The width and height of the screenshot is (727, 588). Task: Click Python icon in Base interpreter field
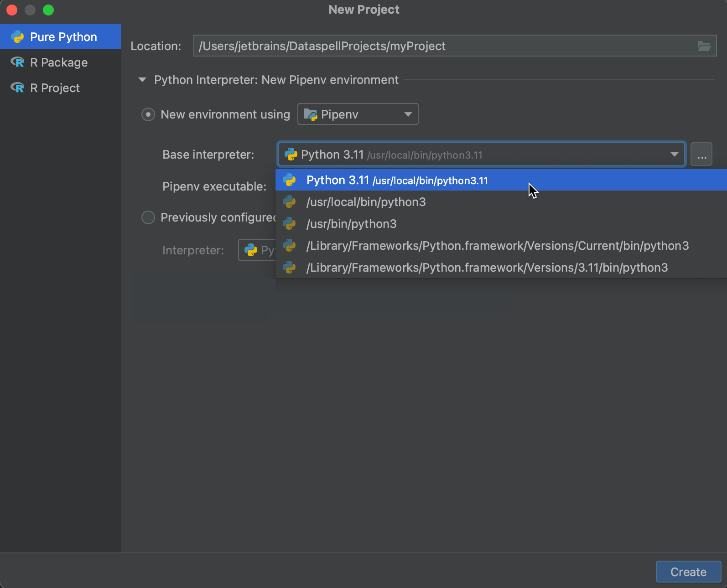click(291, 155)
